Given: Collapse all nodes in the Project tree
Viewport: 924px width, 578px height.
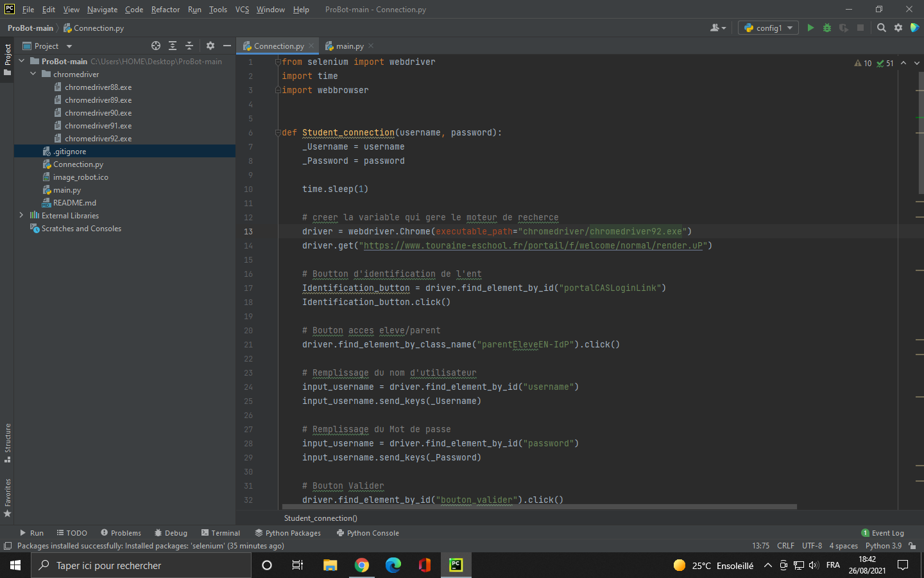Looking at the screenshot, I should (x=189, y=46).
